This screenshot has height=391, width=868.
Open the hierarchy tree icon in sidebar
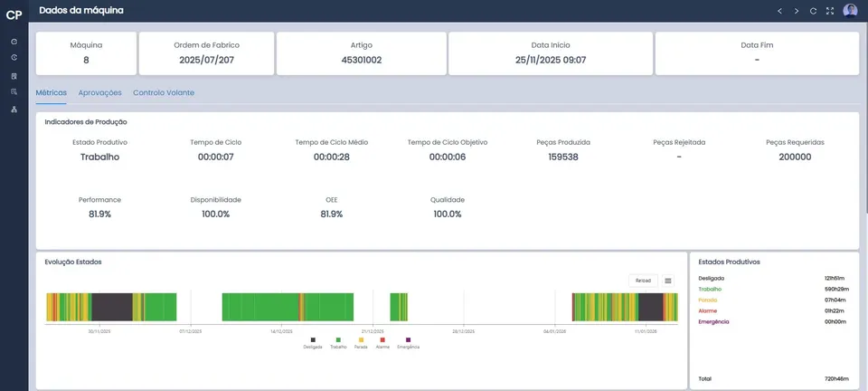[x=14, y=110]
